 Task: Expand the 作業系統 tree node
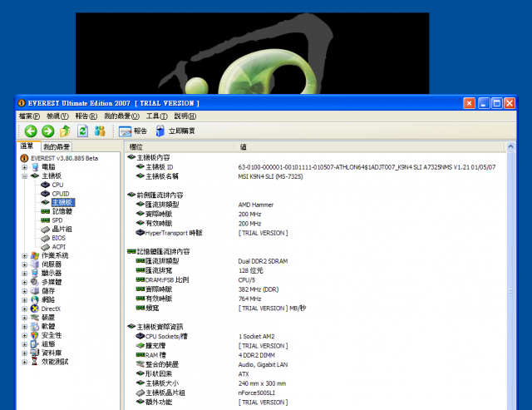tap(24, 255)
